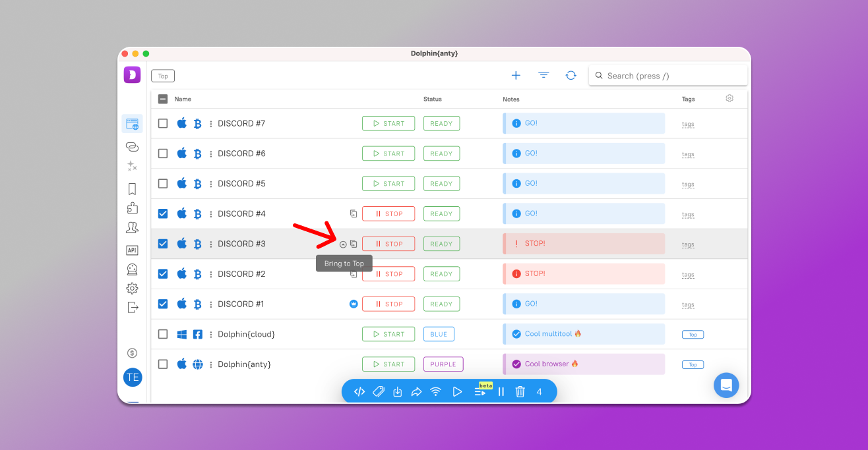Open the support chat bubble
868x450 pixels.
(726, 385)
